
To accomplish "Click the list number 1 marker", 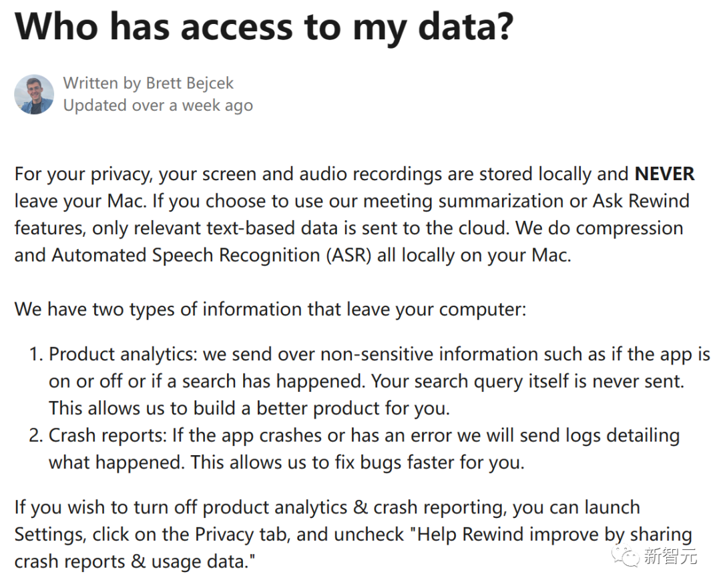I will point(36,354).
